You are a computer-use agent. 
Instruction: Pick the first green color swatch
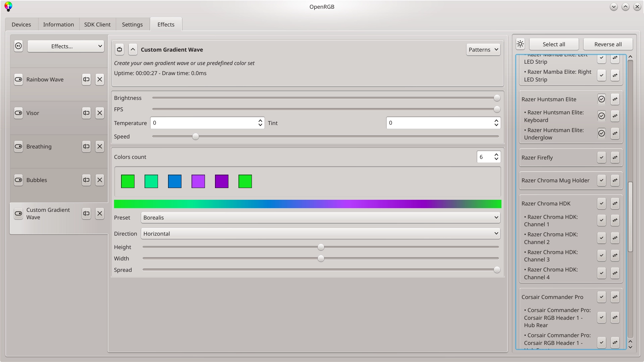coord(128,181)
